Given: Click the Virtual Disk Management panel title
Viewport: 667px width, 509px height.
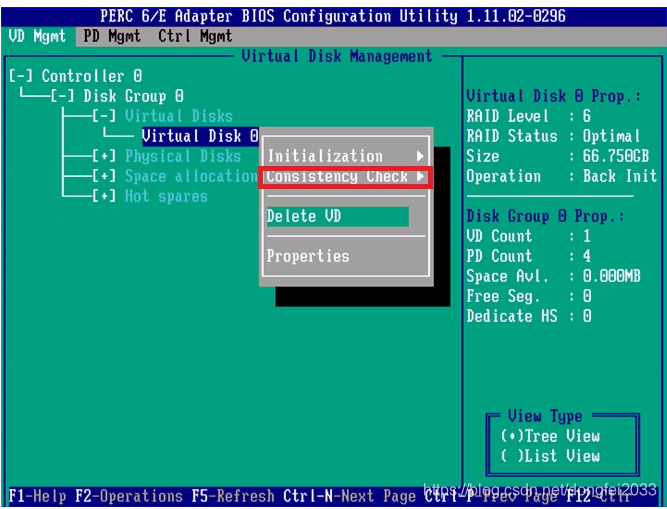Looking at the screenshot, I should click(337, 56).
